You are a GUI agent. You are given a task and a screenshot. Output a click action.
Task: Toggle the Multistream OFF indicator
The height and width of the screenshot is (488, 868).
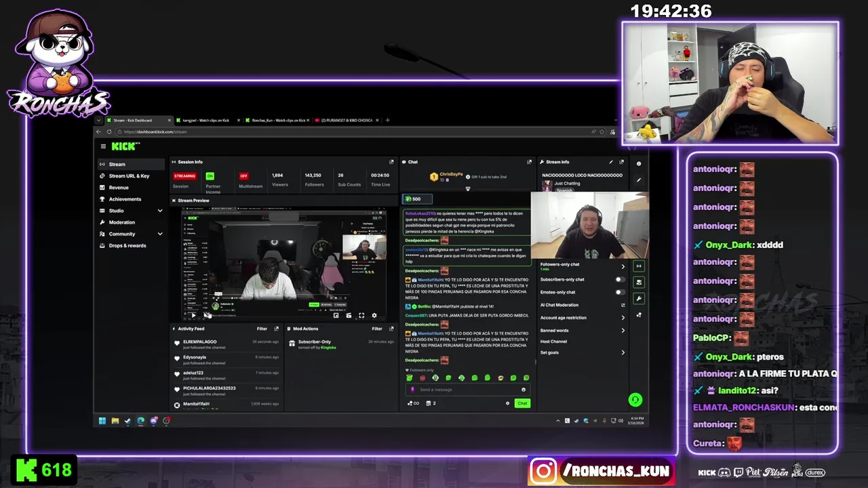[x=243, y=176]
